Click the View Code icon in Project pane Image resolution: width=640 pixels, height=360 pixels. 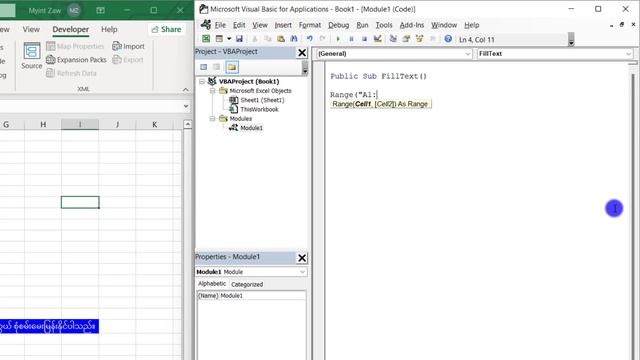(x=203, y=67)
